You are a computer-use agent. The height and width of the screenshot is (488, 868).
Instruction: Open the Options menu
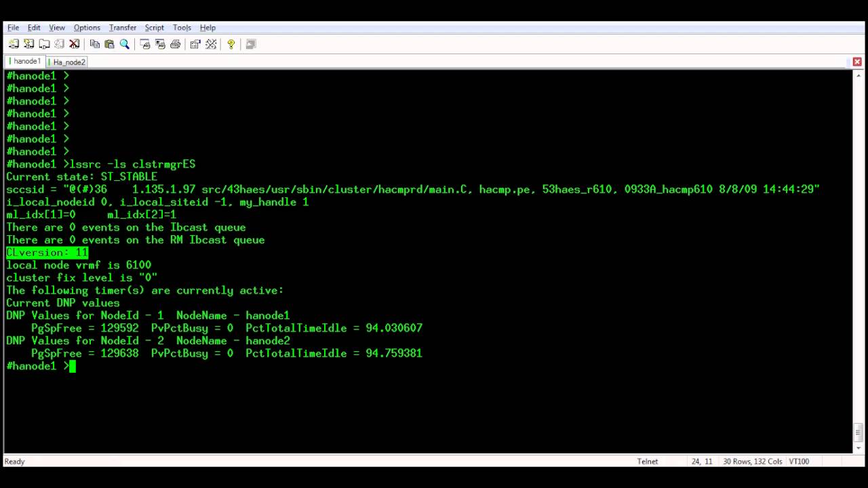(87, 28)
